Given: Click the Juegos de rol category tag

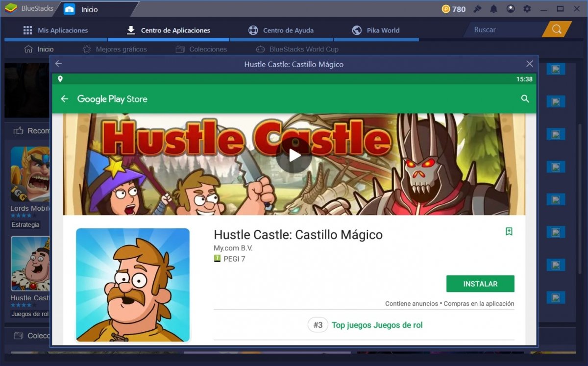Looking at the screenshot, I should click(x=30, y=314).
